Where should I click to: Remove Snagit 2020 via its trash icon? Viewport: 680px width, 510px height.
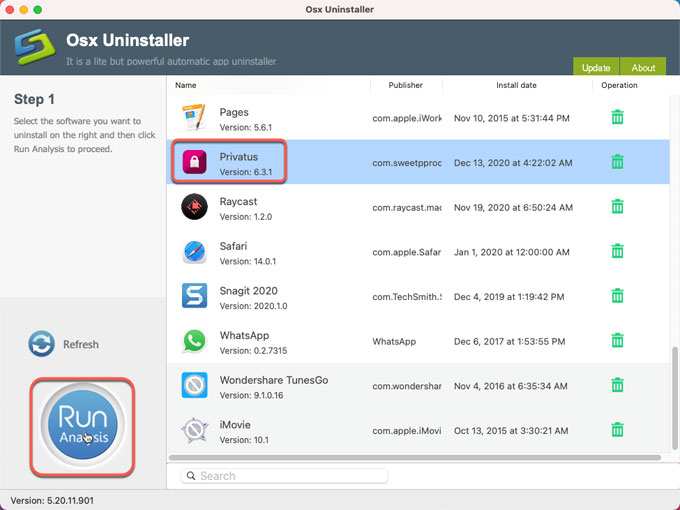click(617, 296)
